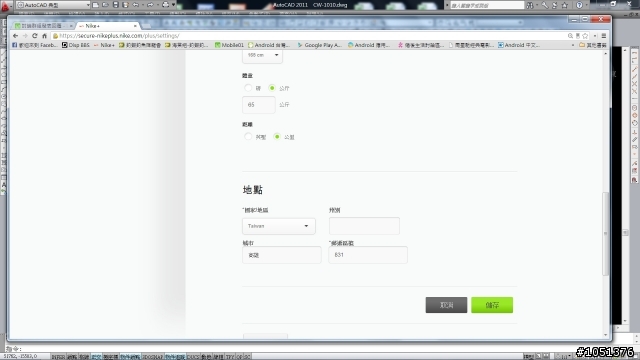Click the gray 取消 cancel button
The height and width of the screenshot is (360, 640).
446,305
